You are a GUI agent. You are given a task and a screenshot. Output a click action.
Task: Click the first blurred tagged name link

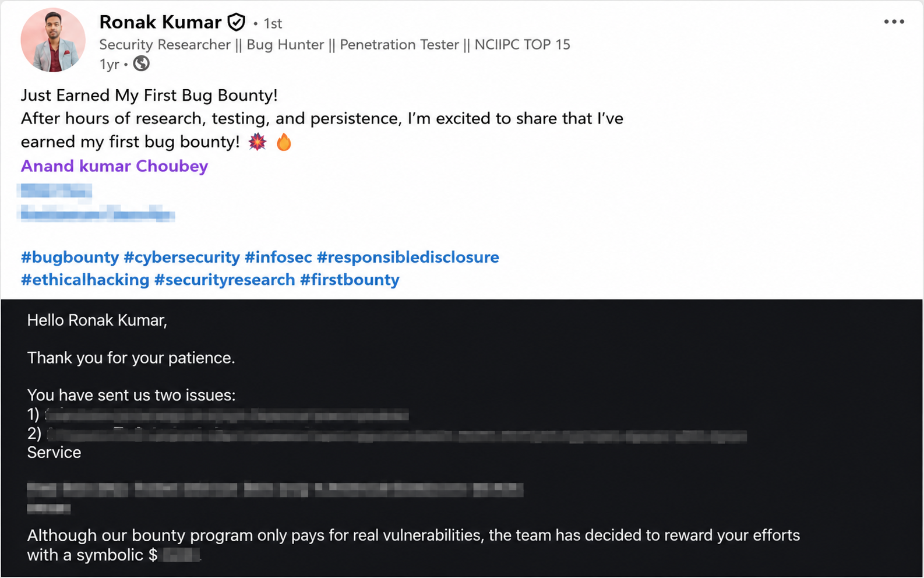click(56, 191)
